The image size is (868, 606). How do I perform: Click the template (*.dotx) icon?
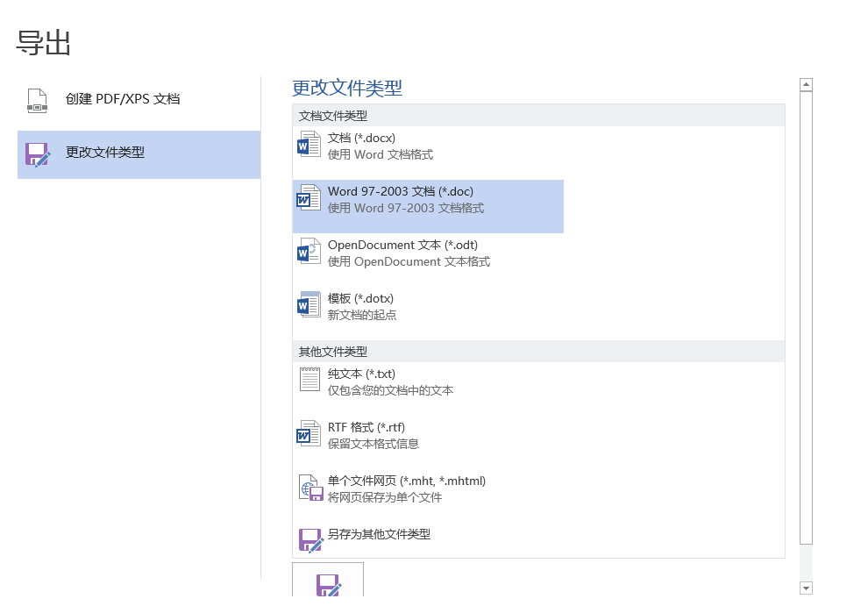tap(309, 305)
